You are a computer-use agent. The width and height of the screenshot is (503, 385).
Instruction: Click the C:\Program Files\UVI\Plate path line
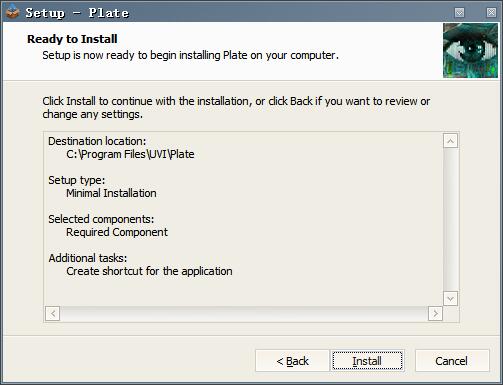click(x=130, y=154)
